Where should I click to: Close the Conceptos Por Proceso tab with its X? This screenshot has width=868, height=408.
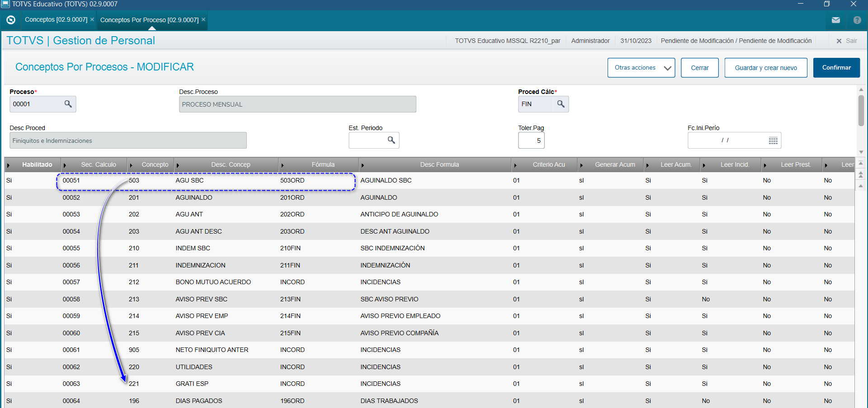tap(203, 19)
